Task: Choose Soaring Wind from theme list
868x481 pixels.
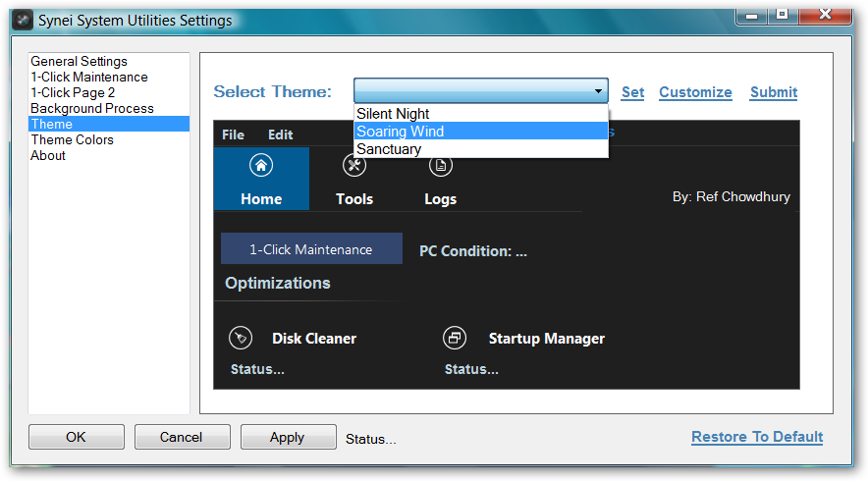Action: point(480,132)
